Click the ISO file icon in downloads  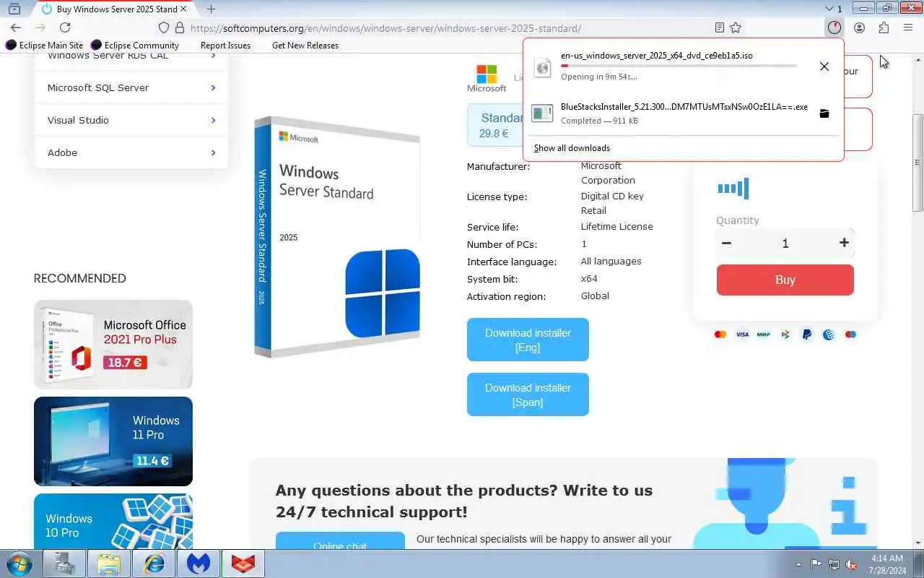coord(542,67)
